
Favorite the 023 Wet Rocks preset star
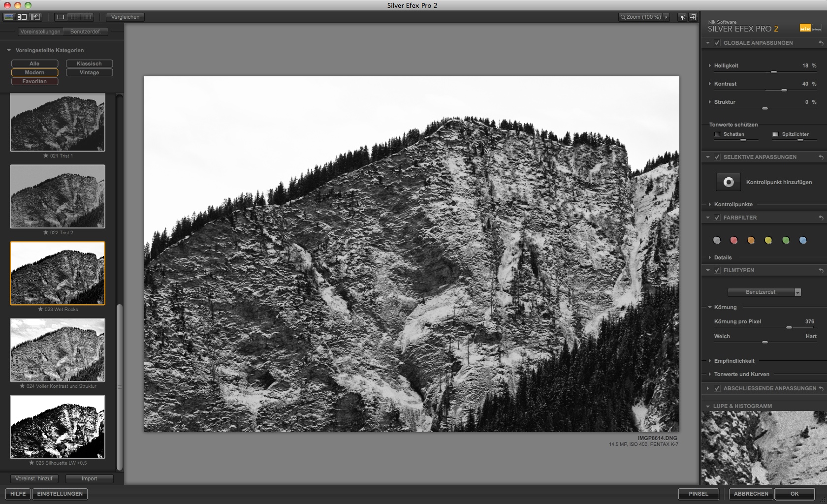[x=40, y=309]
